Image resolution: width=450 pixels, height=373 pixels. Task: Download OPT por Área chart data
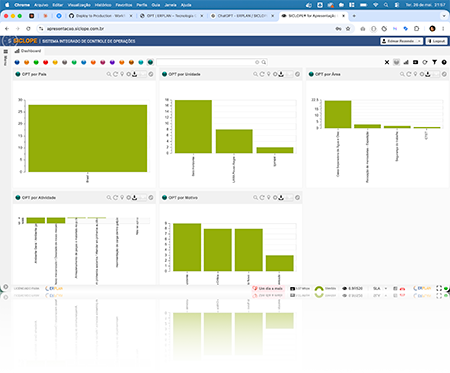(428, 74)
